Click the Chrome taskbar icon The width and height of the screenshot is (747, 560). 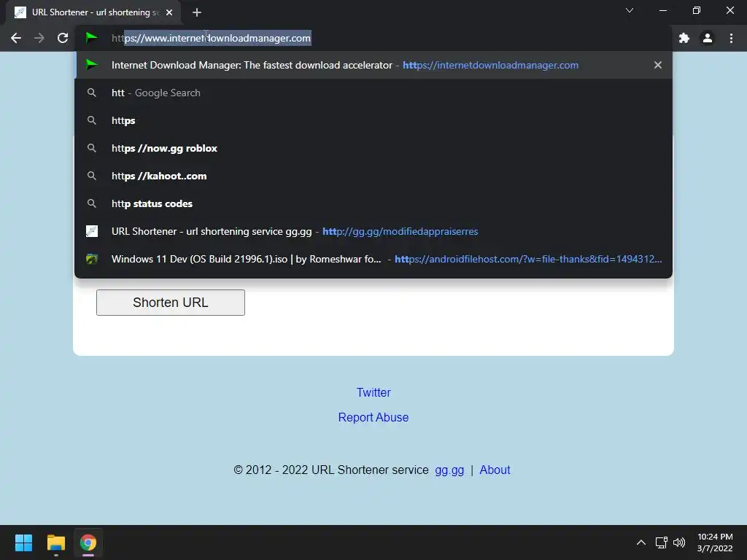(88, 542)
